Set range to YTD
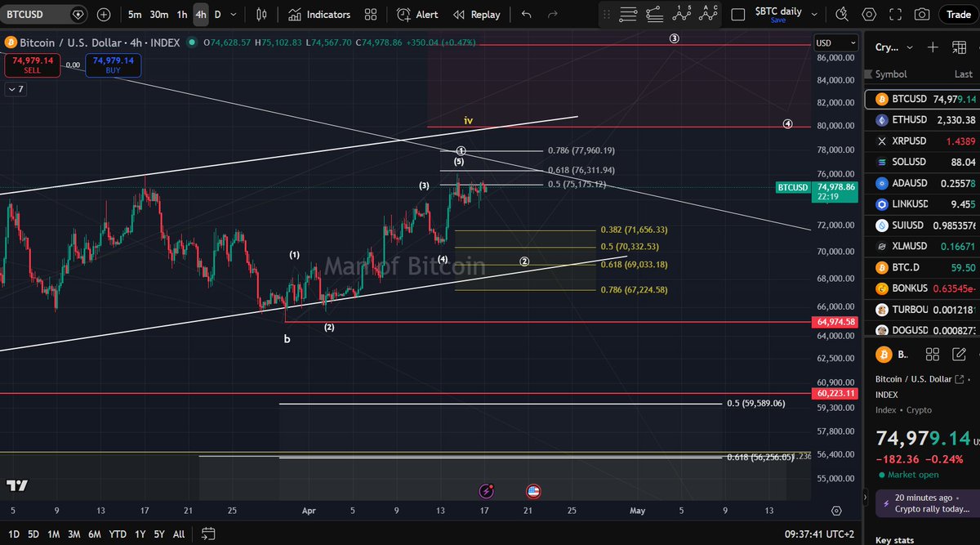 118,534
